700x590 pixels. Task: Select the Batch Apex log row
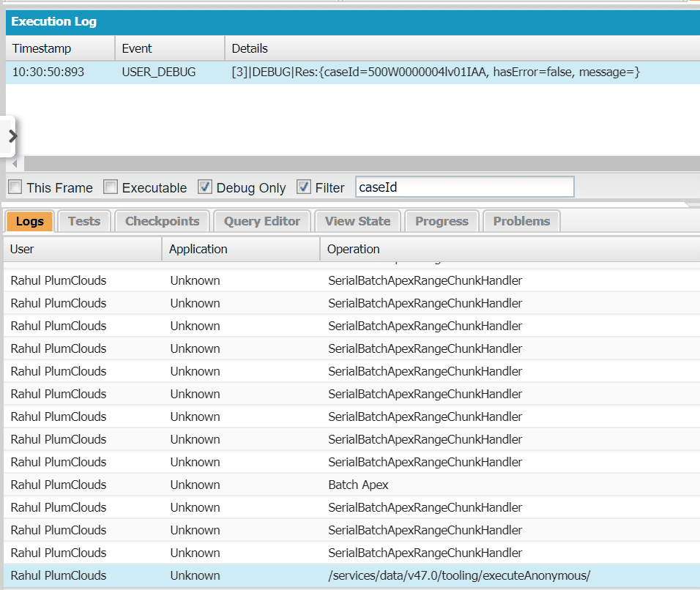[x=358, y=485]
